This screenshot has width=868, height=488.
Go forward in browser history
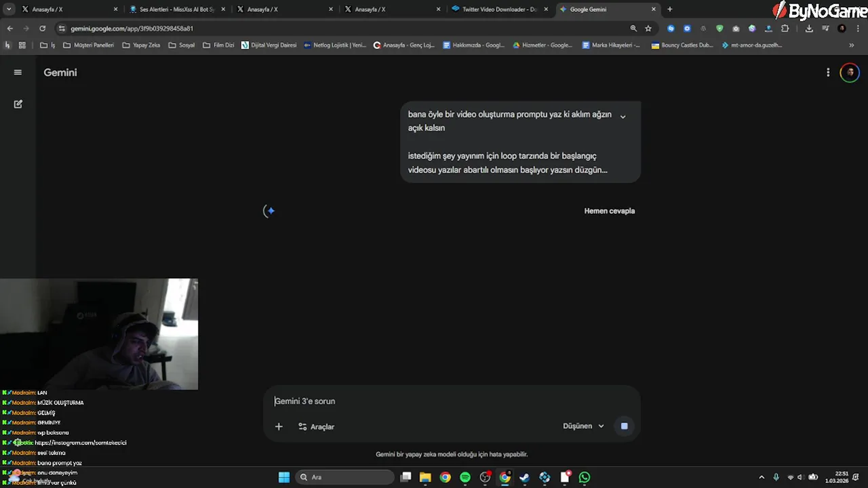point(26,28)
